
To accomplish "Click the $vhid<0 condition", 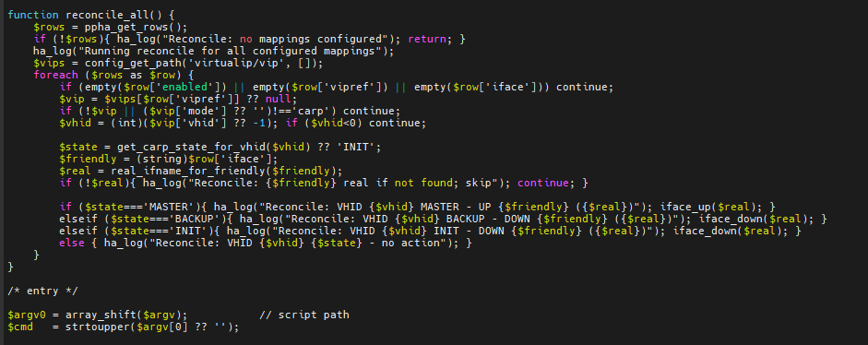I will 336,123.
